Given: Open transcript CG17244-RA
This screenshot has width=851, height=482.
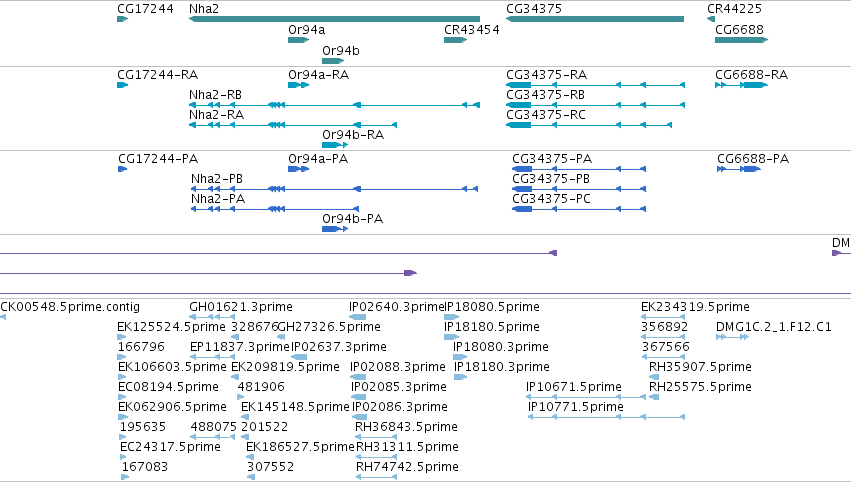Looking at the screenshot, I should pyautogui.click(x=157, y=75).
